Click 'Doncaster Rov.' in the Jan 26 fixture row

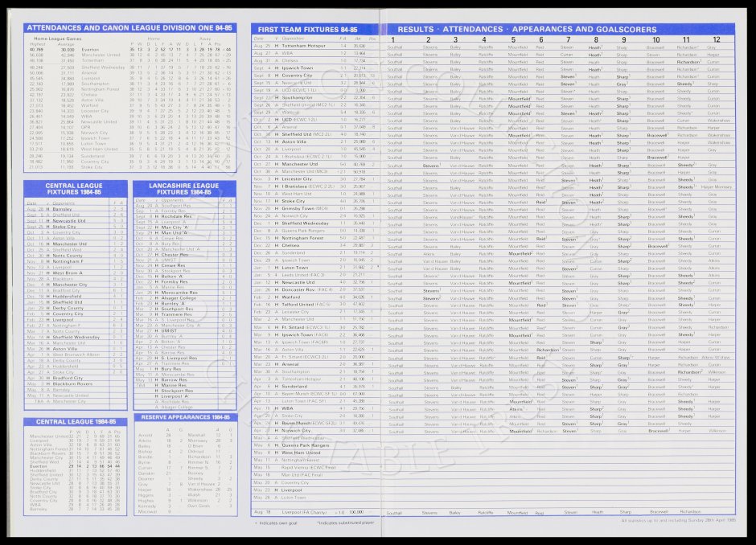(299, 290)
